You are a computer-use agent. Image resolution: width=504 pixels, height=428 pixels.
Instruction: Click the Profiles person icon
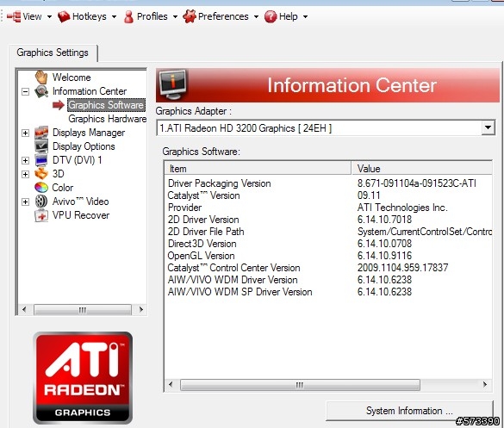click(128, 16)
